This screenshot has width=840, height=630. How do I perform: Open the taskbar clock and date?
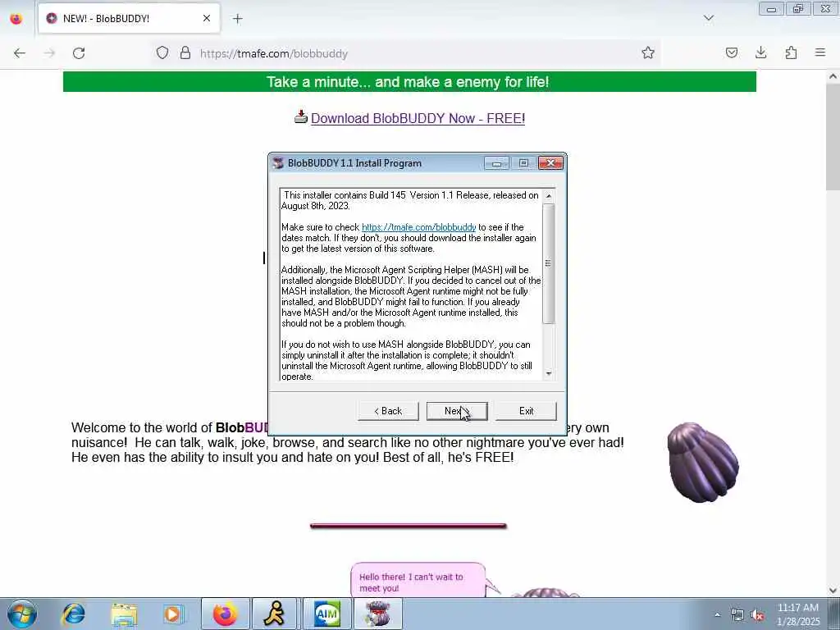[x=797, y=614]
